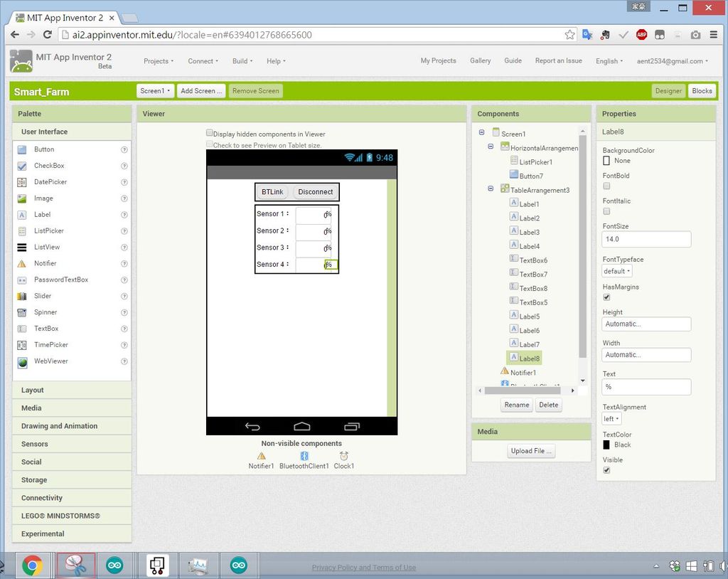Open Chrome from the taskbar
The height and width of the screenshot is (579, 728).
click(x=32, y=565)
